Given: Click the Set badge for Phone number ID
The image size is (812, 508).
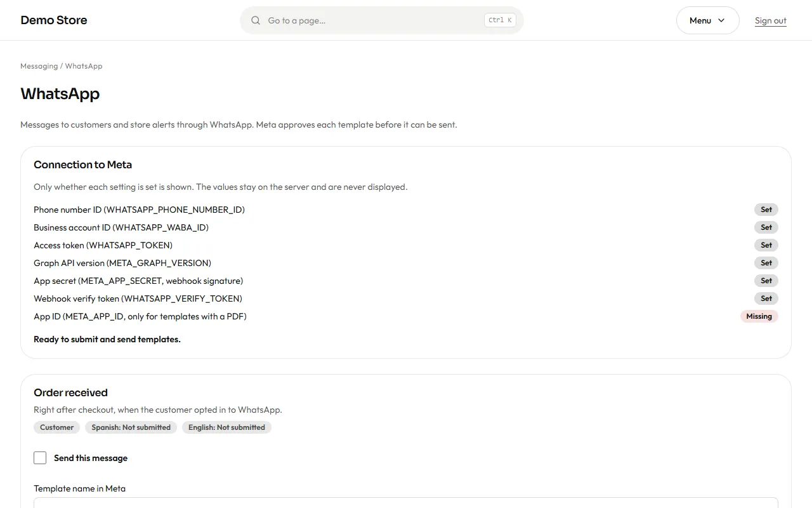Looking at the screenshot, I should tap(766, 210).
